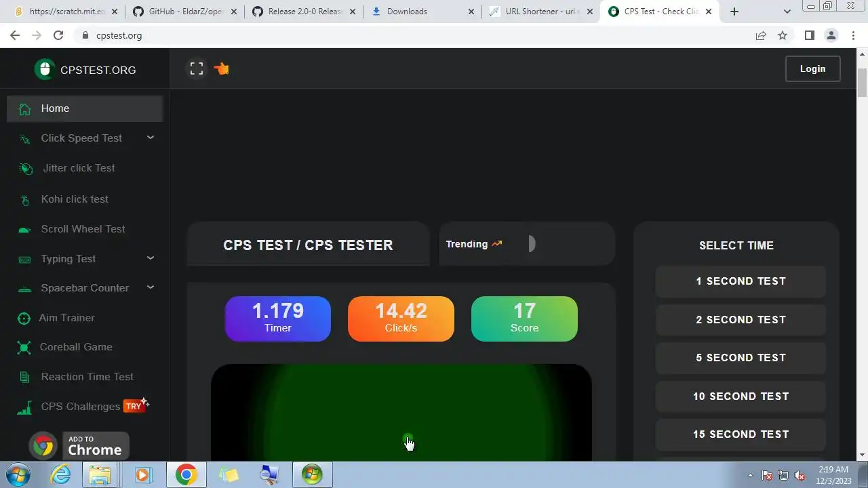The height and width of the screenshot is (488, 868).
Task: Launch Internet Explorer from taskbar
Action: (61, 474)
